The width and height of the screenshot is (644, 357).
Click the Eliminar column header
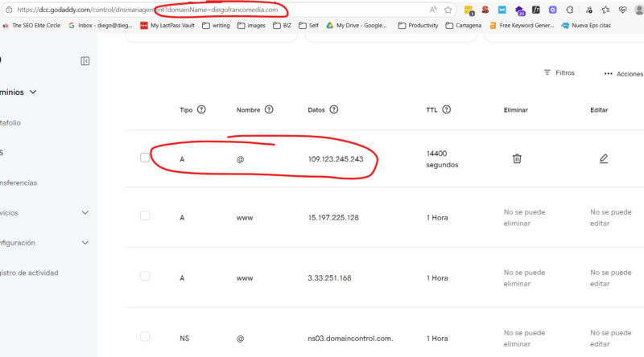tap(516, 110)
